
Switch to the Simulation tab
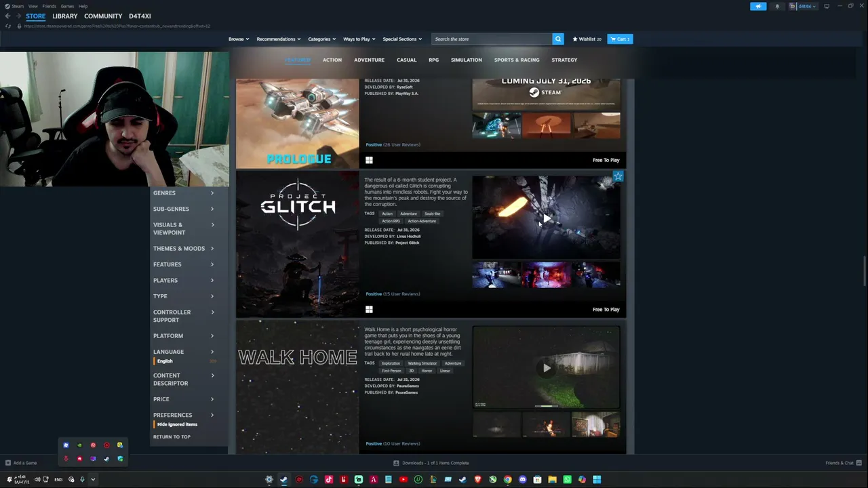(467, 60)
